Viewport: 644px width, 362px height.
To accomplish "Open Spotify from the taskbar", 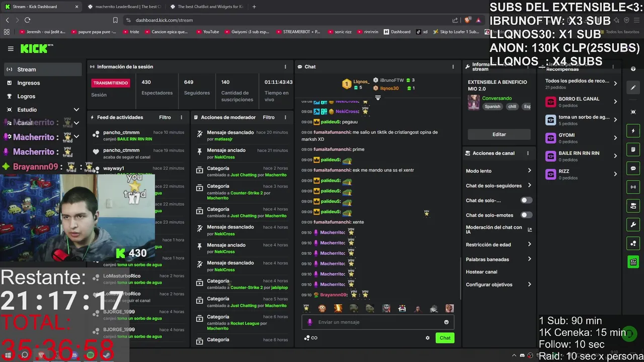I will click(90, 355).
